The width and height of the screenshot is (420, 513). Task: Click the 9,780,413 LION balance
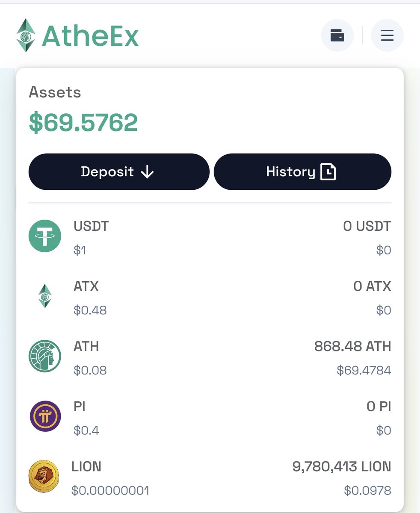(x=341, y=466)
